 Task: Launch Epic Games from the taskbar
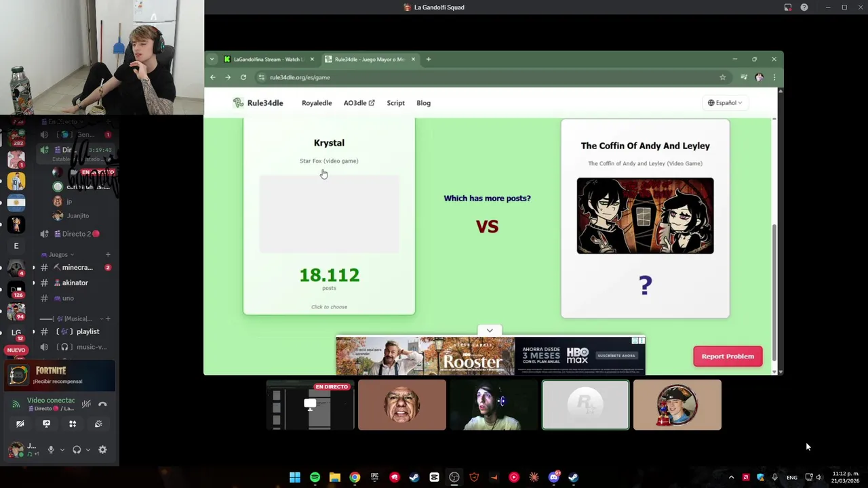[374, 477]
